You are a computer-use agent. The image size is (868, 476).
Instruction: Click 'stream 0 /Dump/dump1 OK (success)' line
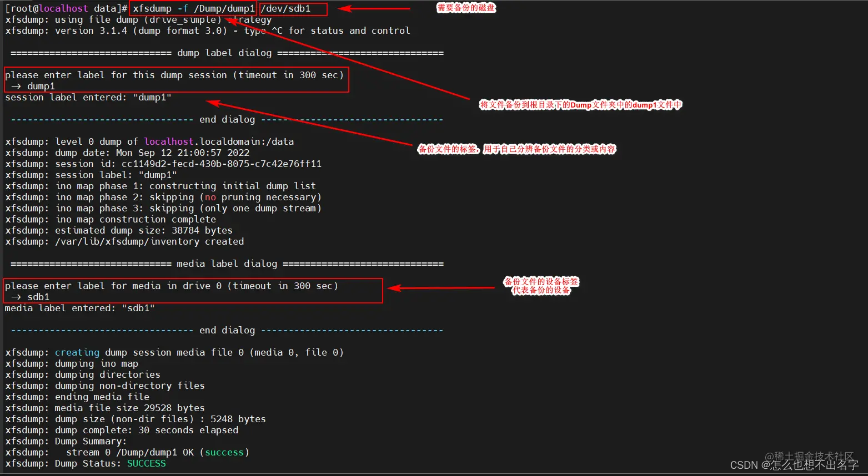pos(127,452)
